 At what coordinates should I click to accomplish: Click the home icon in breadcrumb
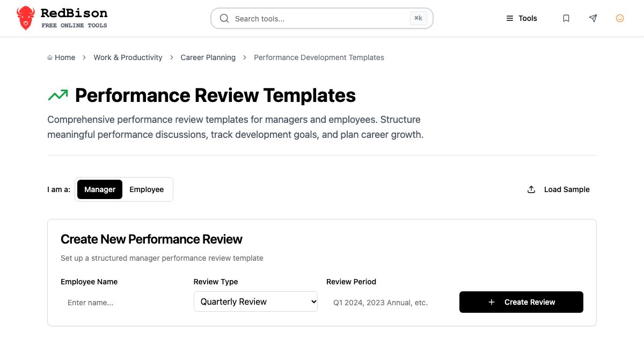pyautogui.click(x=50, y=57)
